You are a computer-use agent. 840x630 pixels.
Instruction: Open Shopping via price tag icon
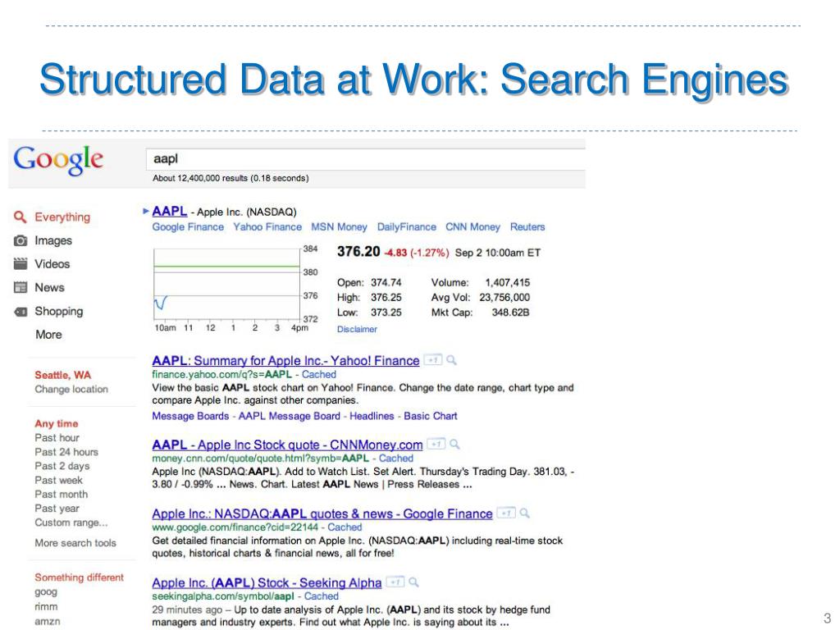[x=21, y=311]
